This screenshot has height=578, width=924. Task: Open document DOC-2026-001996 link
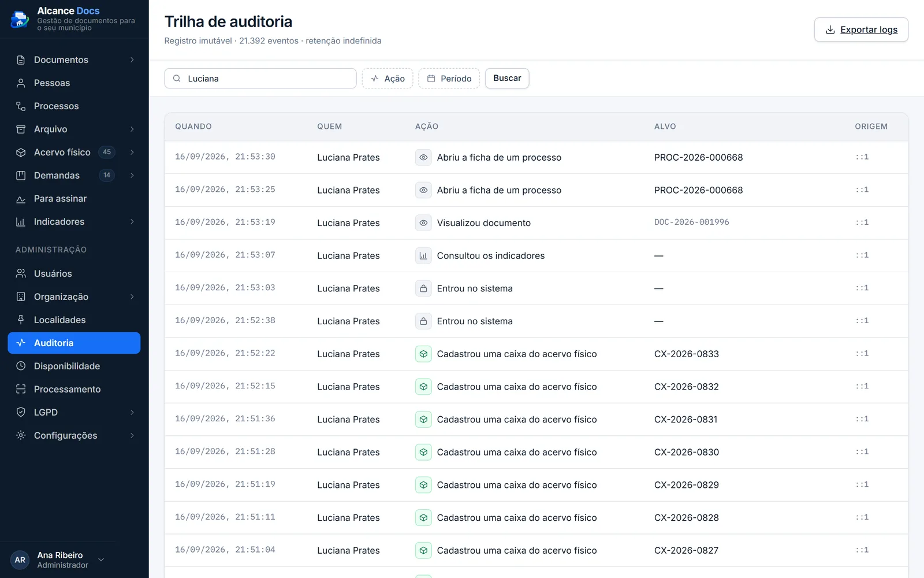691,223
